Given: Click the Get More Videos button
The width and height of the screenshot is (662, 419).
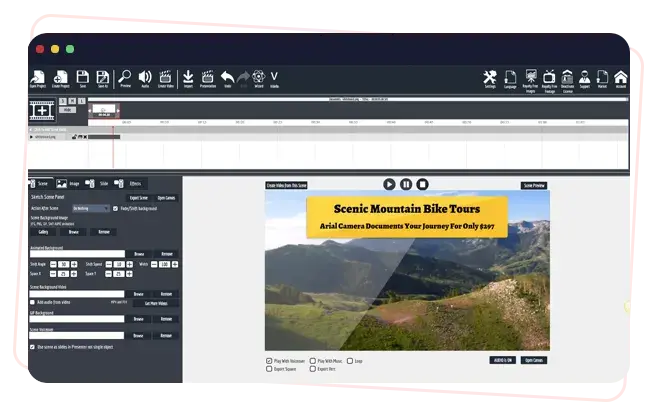Looking at the screenshot, I should click(x=156, y=303).
